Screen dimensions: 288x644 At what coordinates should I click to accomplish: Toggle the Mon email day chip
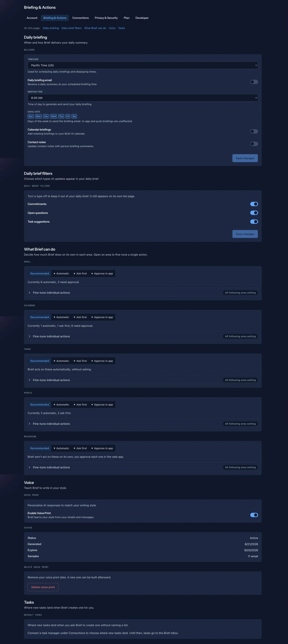[38, 116]
